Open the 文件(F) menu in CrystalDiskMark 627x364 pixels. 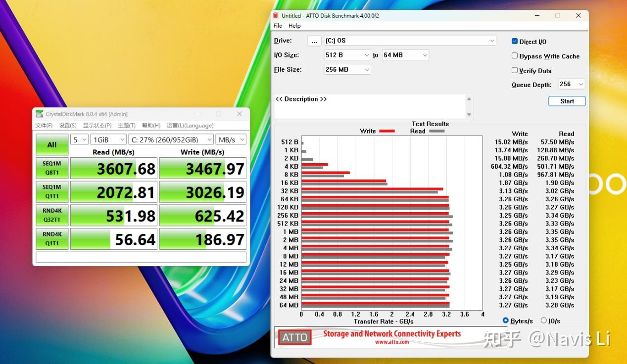(44, 126)
